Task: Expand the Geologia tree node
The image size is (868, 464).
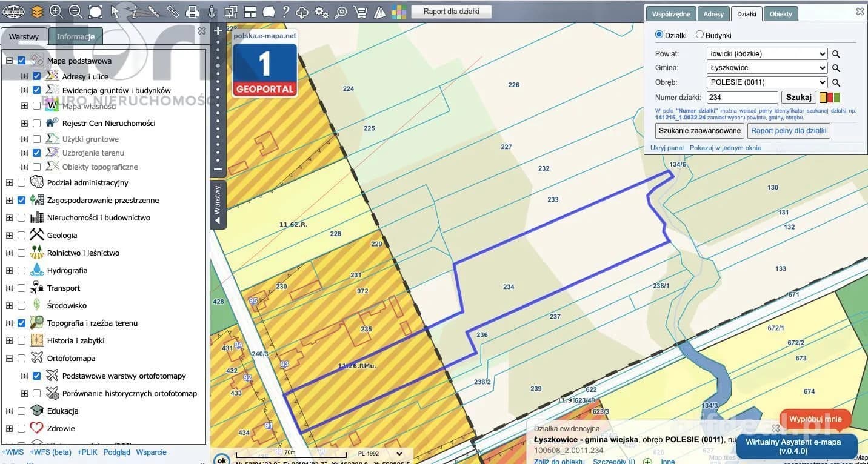Action: click(9, 235)
